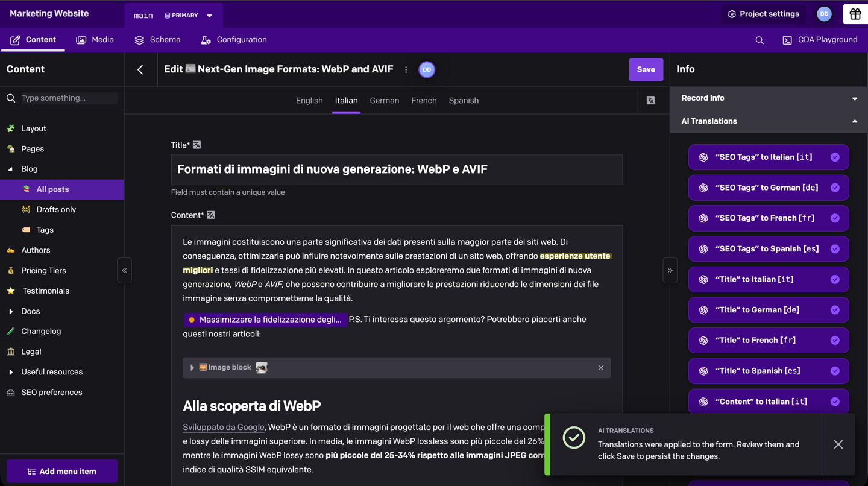Click Add menu item button
This screenshot has height=486, width=868.
coord(62,472)
